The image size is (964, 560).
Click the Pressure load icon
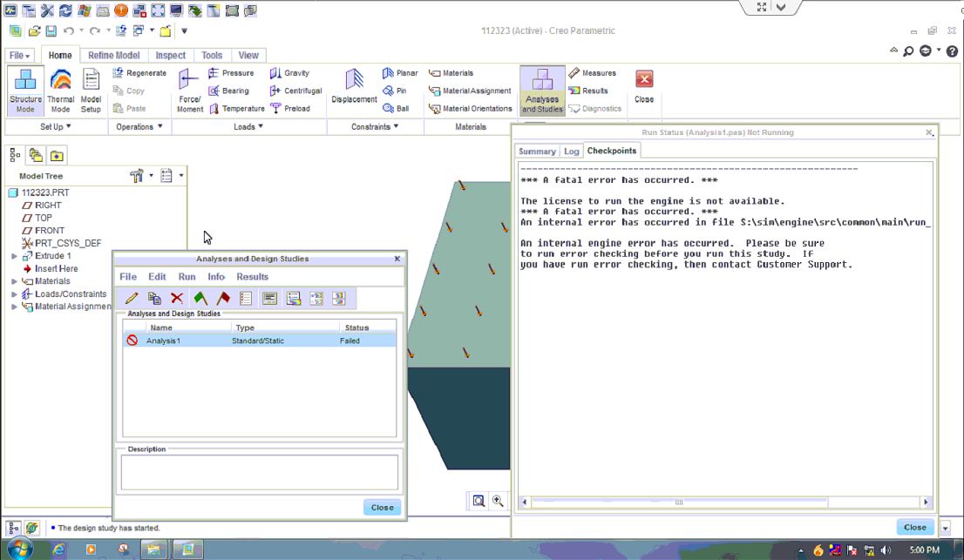(x=232, y=72)
